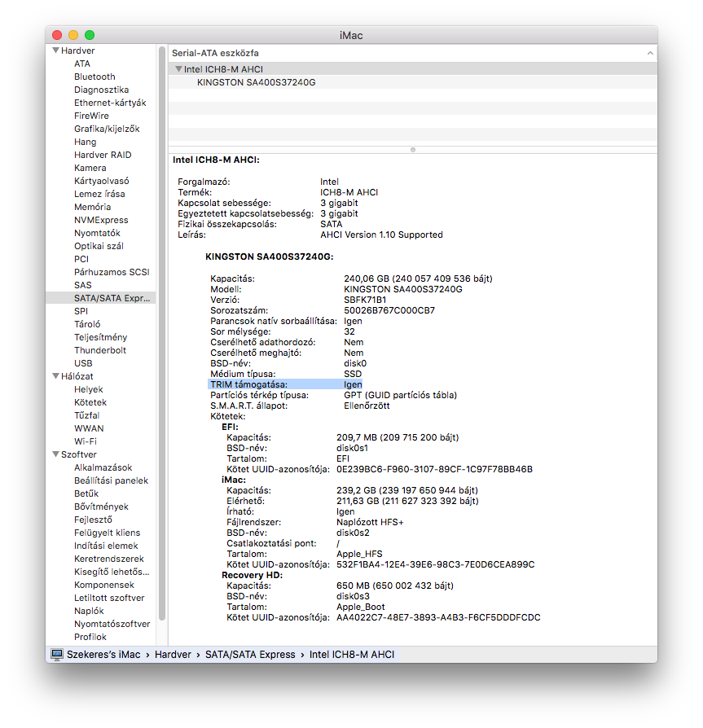The image size is (703, 728).
Task: Collapse the Hardver section triangle
Action: pos(55,50)
